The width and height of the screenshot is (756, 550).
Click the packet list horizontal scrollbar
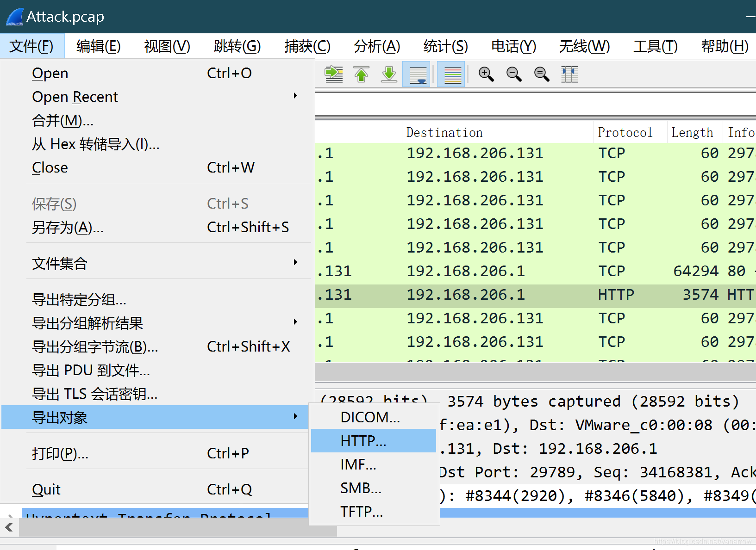[536, 372]
